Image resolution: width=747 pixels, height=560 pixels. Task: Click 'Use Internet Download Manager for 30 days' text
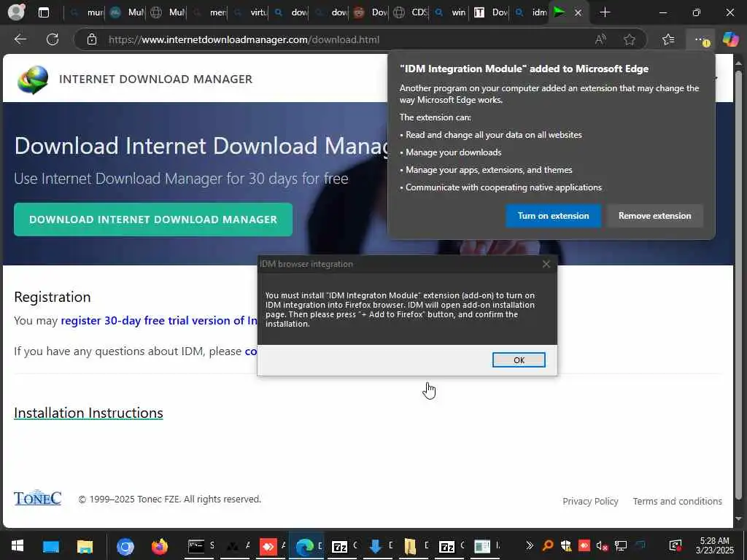(x=181, y=179)
